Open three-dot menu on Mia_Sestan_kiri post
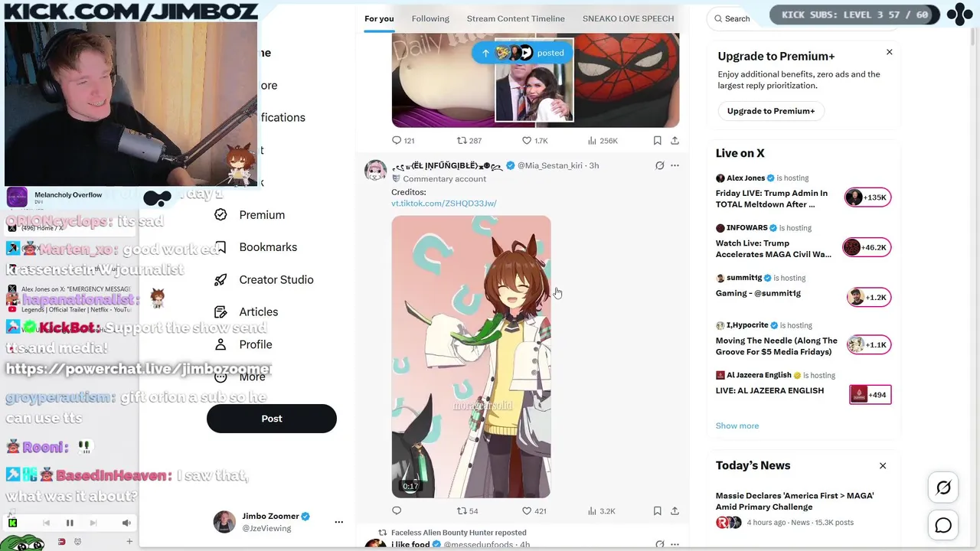 (675, 165)
